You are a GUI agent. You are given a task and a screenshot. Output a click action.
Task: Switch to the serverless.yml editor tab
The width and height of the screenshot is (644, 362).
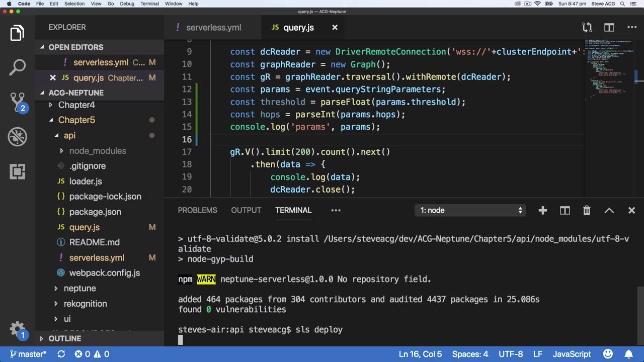point(213,28)
